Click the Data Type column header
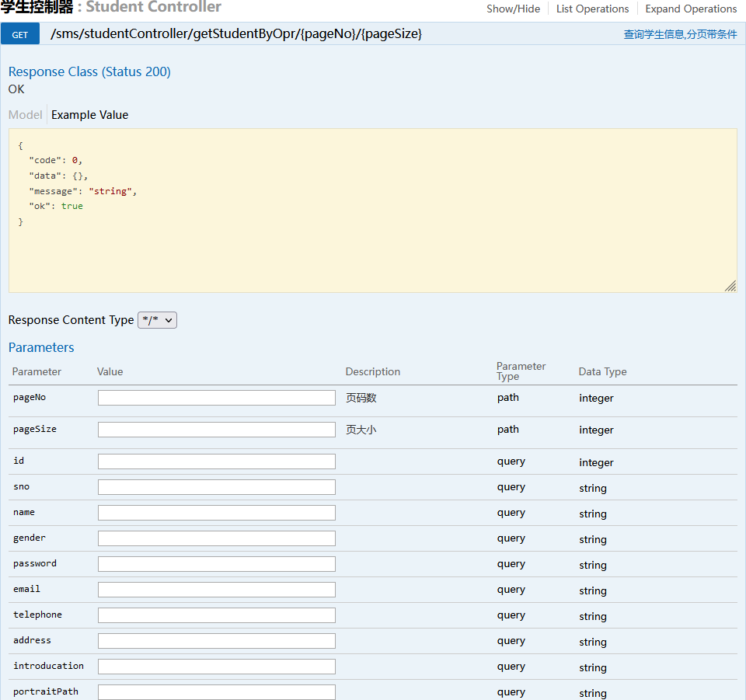Screen dimensions: 746x700 point(602,372)
